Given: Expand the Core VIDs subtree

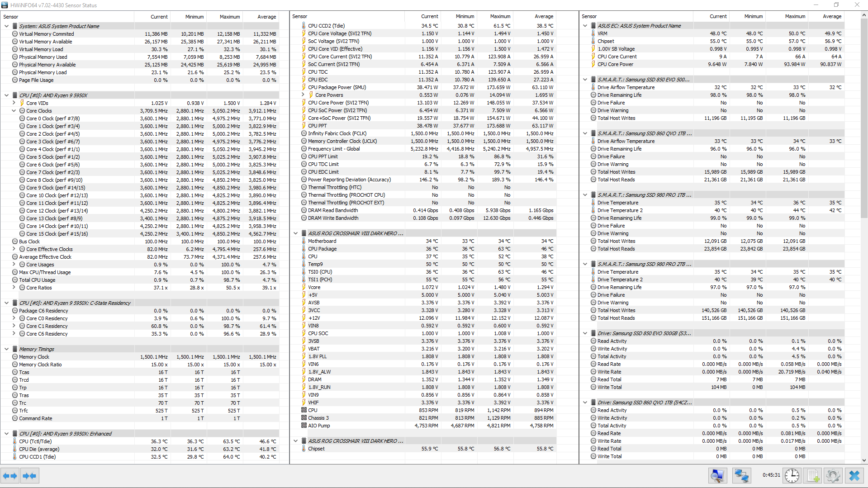Looking at the screenshot, I should click(x=14, y=103).
